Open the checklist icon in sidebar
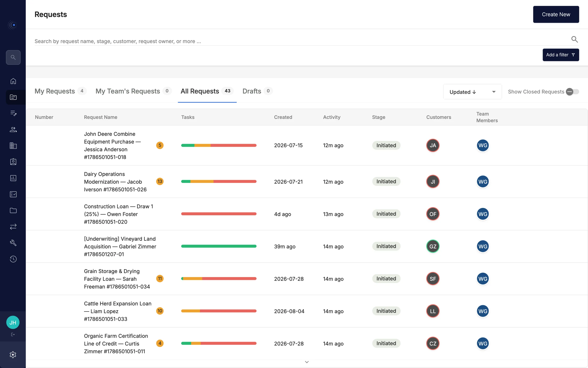 [x=13, y=194]
